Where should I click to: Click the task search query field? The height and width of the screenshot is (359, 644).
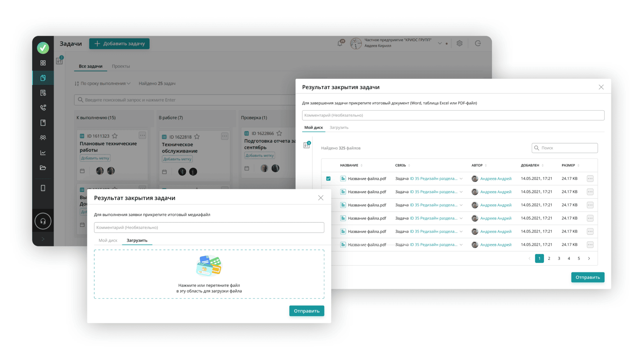(185, 100)
